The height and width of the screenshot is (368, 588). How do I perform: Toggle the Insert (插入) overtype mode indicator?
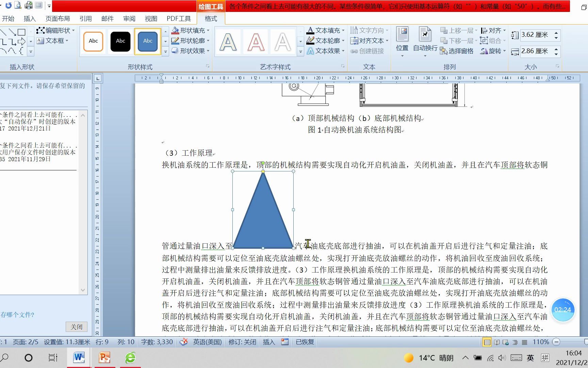tap(269, 342)
